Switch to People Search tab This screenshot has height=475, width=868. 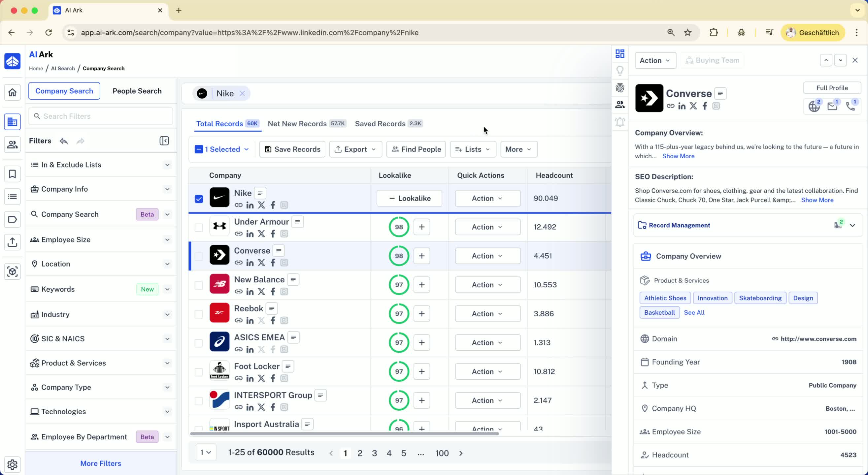tap(137, 91)
